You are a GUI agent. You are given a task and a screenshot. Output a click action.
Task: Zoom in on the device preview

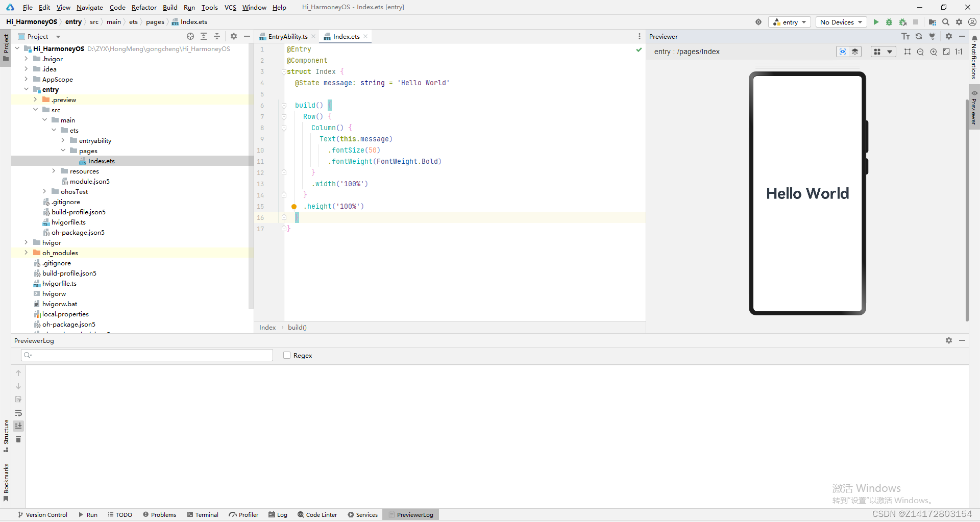(x=933, y=52)
